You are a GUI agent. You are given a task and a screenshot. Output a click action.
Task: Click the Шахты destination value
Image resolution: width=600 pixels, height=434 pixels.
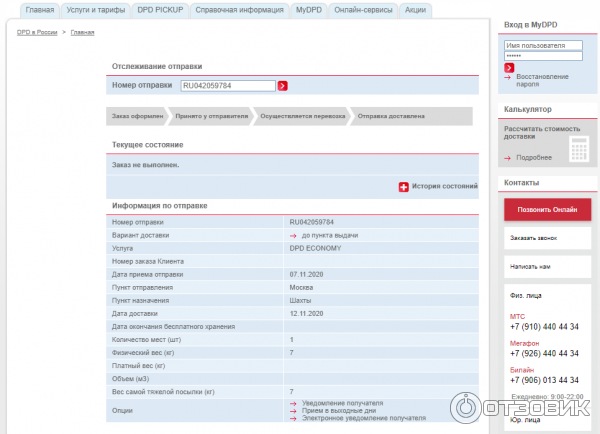300,300
